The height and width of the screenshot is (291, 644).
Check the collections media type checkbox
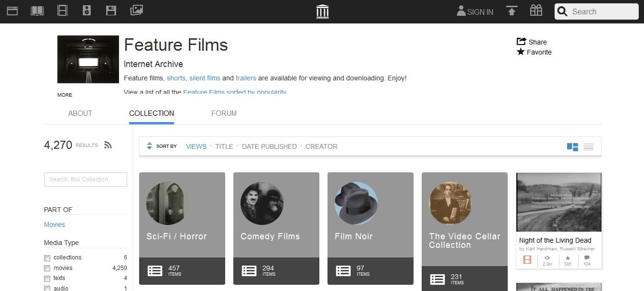47,257
